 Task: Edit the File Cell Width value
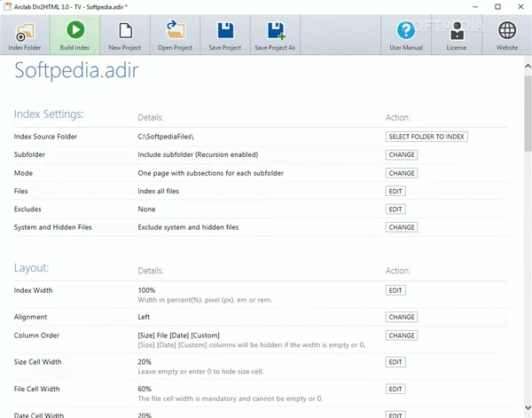(x=395, y=389)
